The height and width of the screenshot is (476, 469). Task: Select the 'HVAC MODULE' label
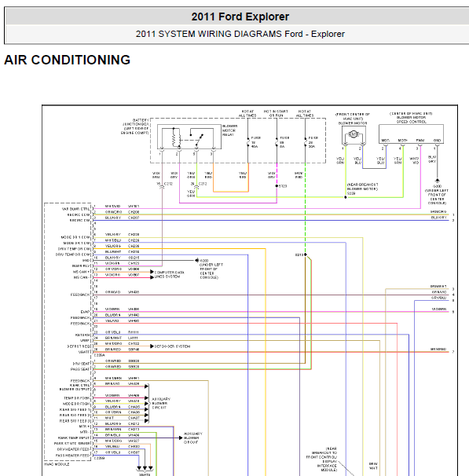[57, 464]
